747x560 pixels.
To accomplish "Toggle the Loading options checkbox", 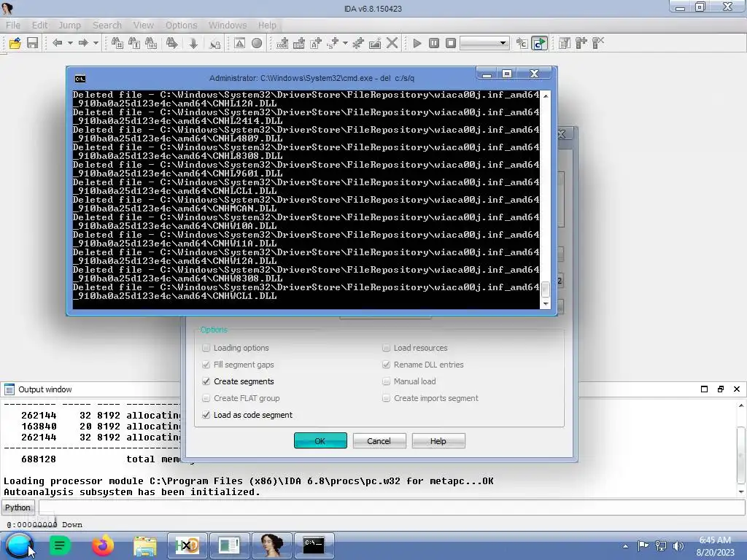I will 206,348.
